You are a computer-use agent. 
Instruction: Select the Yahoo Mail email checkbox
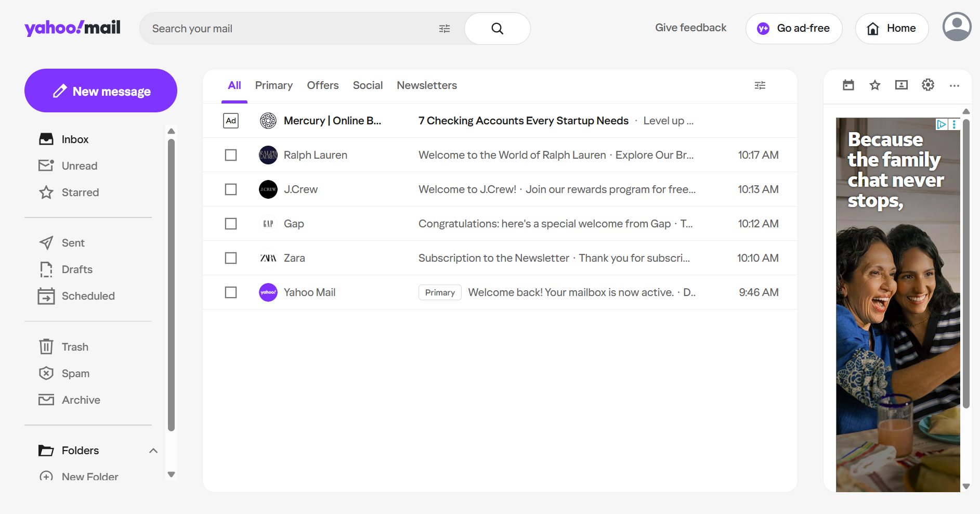point(231,292)
